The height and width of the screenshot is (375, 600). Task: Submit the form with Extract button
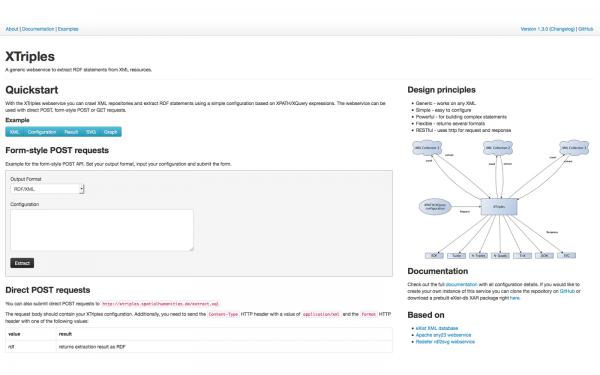[x=22, y=263]
